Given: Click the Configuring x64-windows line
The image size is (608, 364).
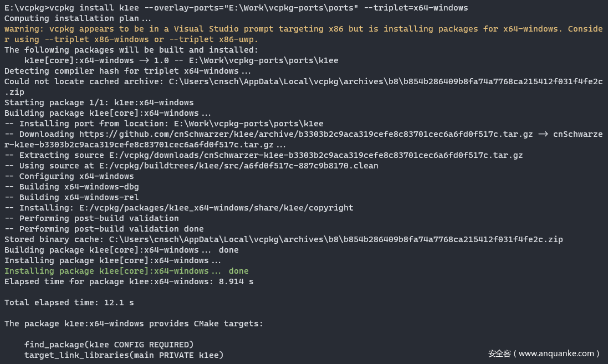Looking at the screenshot, I should click(69, 176).
